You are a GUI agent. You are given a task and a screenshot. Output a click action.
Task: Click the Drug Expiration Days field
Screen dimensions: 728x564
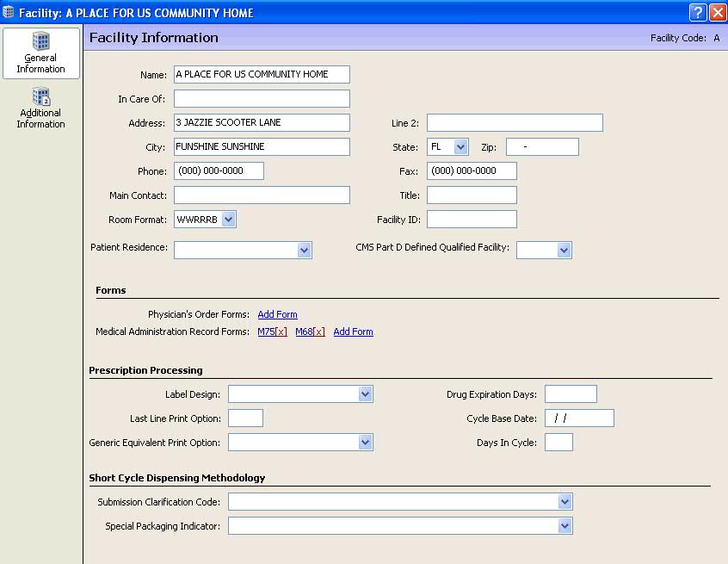point(571,394)
